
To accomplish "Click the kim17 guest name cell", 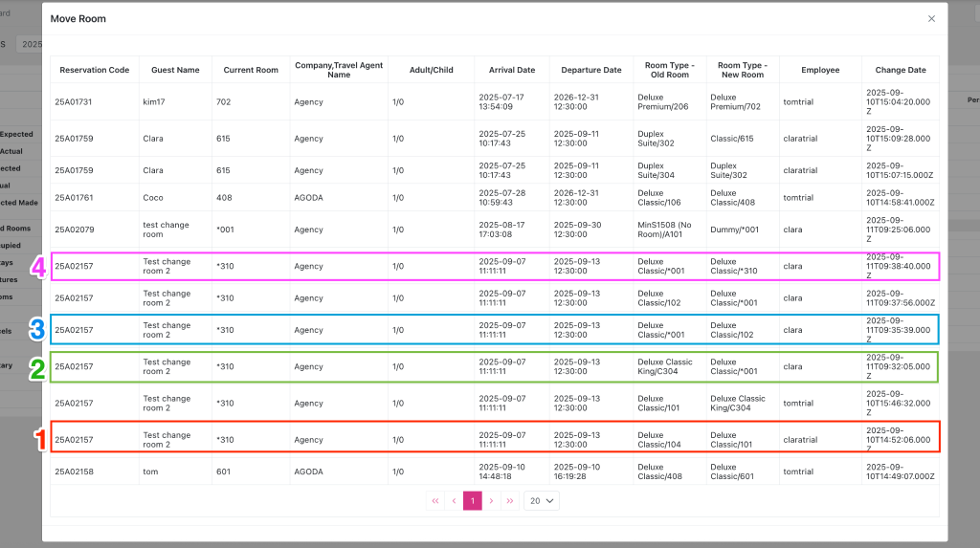I will 154,101.
